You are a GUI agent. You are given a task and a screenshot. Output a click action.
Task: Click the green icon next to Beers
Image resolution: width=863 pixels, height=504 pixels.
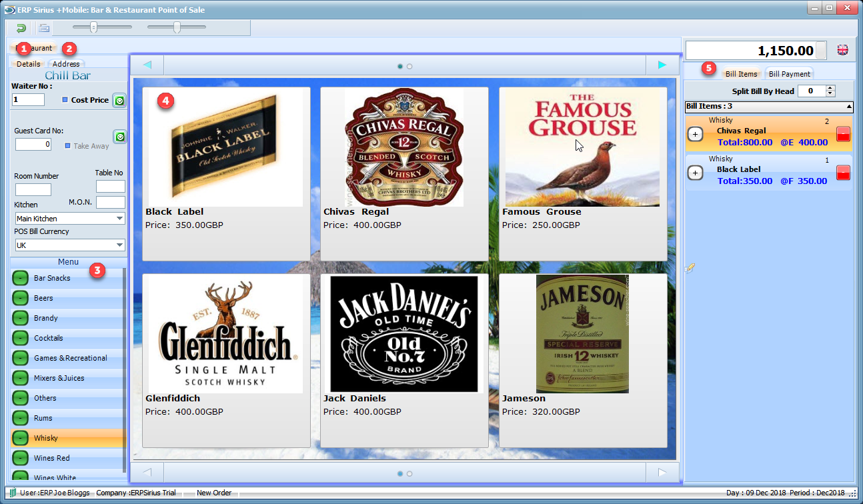tap(21, 298)
